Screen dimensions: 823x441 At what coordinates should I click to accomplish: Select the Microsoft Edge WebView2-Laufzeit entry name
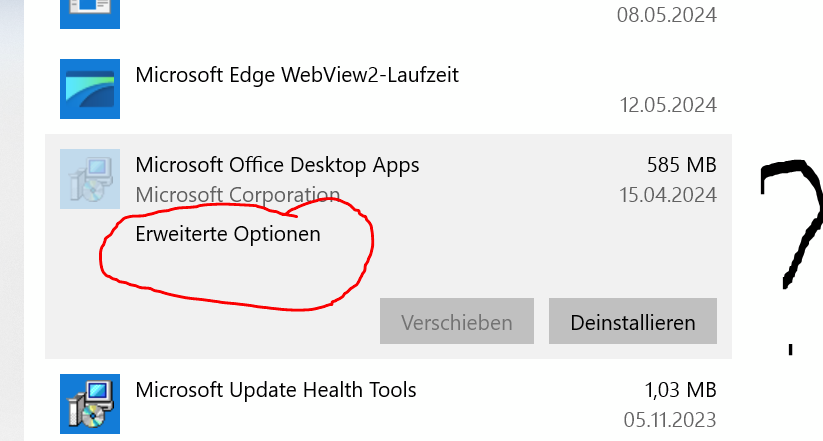pos(297,75)
